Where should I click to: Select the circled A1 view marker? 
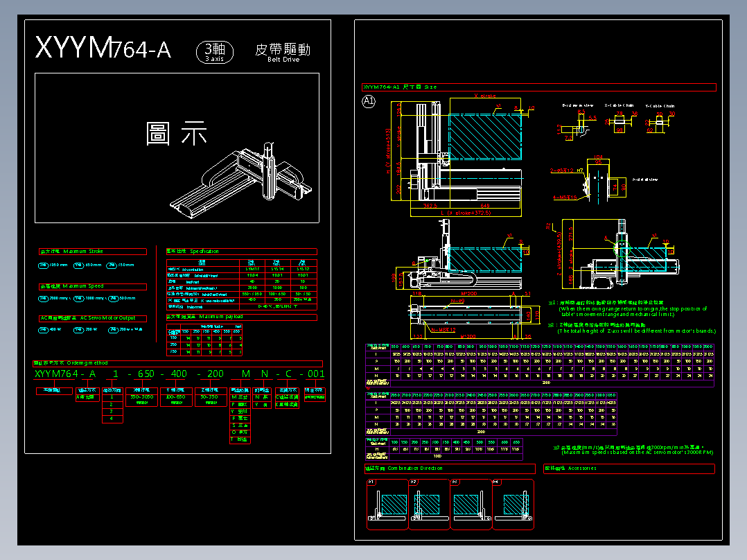click(x=369, y=101)
